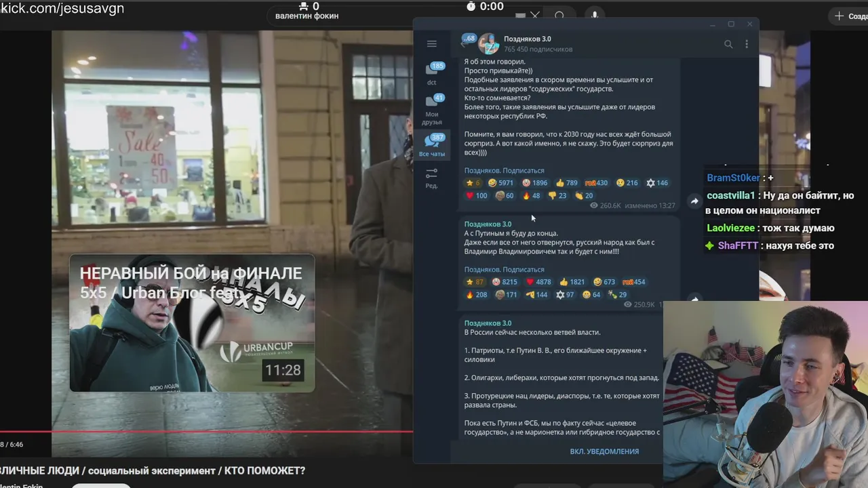The image size is (868, 488).
Task: Click the reaction showing count 144
Action: tap(536, 295)
